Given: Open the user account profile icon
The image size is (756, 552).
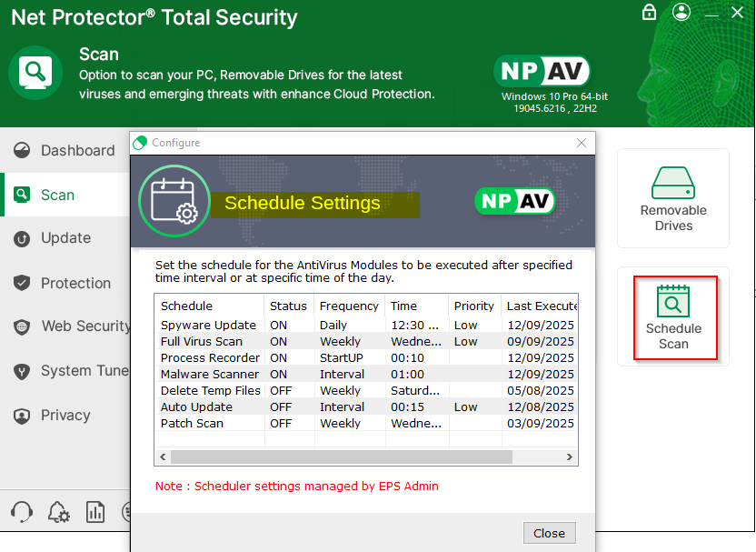Looking at the screenshot, I should (680, 12).
